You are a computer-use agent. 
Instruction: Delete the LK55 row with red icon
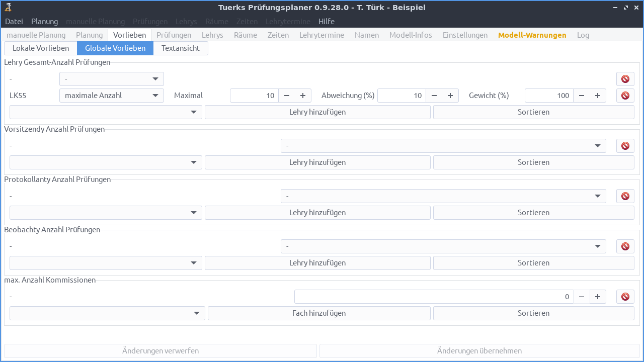[625, 96]
